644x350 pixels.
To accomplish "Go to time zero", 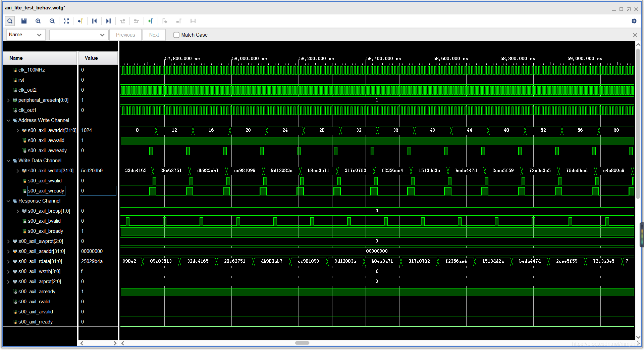I will coord(94,21).
